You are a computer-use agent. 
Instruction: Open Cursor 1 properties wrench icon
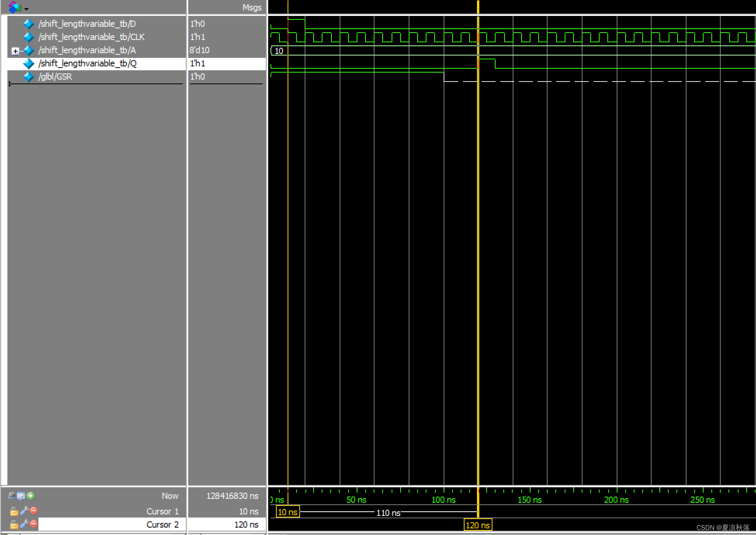point(24,511)
